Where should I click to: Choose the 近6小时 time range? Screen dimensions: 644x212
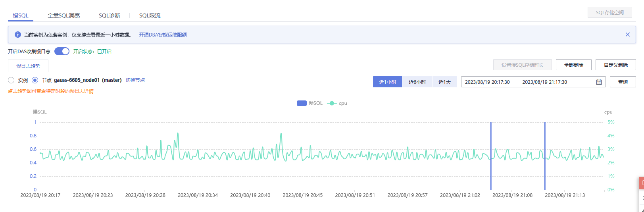tap(417, 82)
